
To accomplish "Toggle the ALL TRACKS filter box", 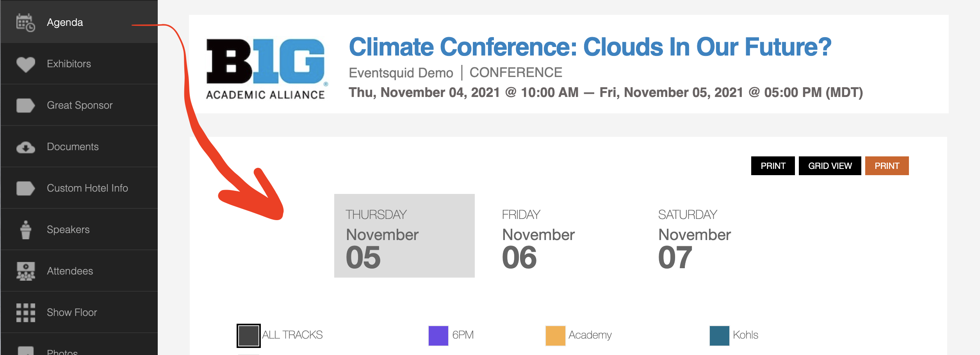I will (248, 335).
